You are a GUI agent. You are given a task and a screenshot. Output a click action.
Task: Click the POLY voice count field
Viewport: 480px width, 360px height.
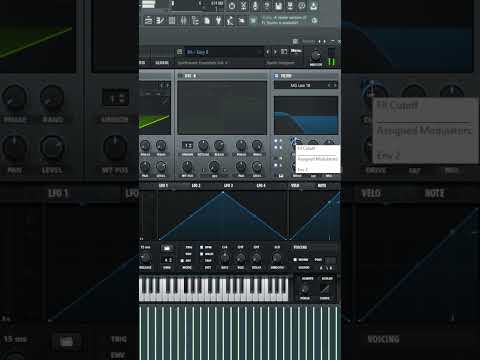[x=331, y=260]
